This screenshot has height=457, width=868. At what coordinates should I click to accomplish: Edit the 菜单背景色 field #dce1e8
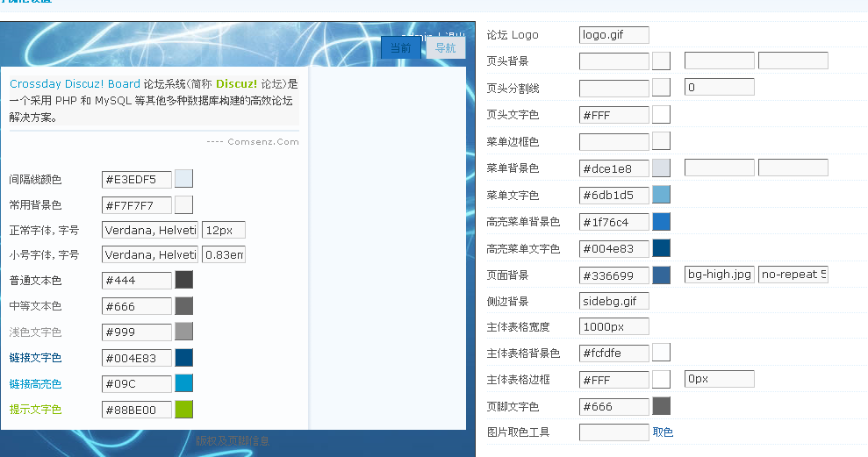[x=613, y=168]
